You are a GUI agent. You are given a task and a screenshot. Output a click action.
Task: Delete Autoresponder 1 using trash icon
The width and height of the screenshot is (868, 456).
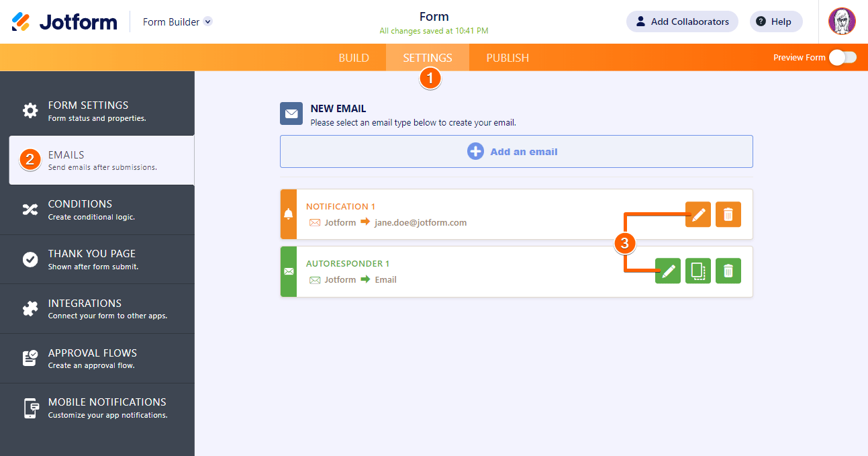point(728,271)
